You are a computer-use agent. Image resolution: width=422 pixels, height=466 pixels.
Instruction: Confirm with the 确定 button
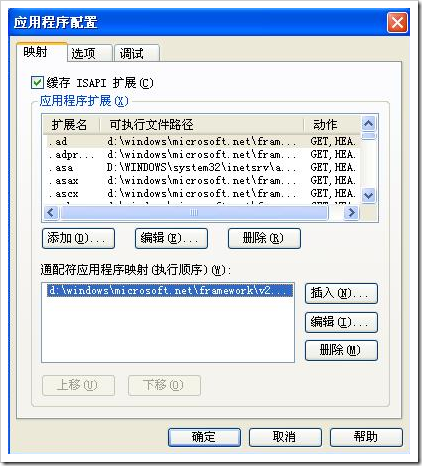[x=204, y=437]
